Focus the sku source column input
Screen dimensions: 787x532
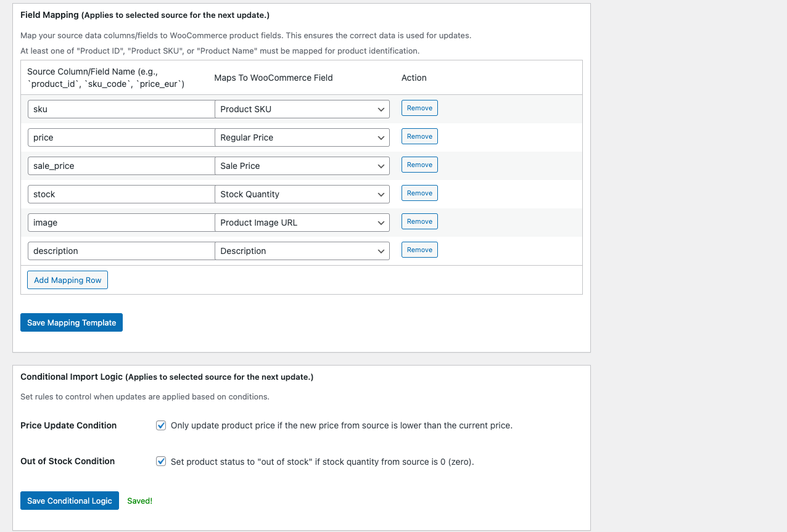click(121, 109)
